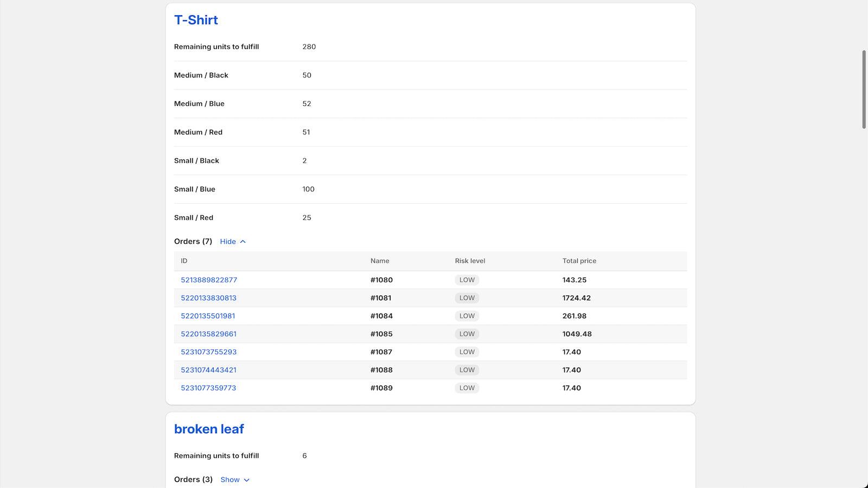Collapse the T-Shirt Orders table
The height and width of the screenshot is (488, 868).
point(227,241)
